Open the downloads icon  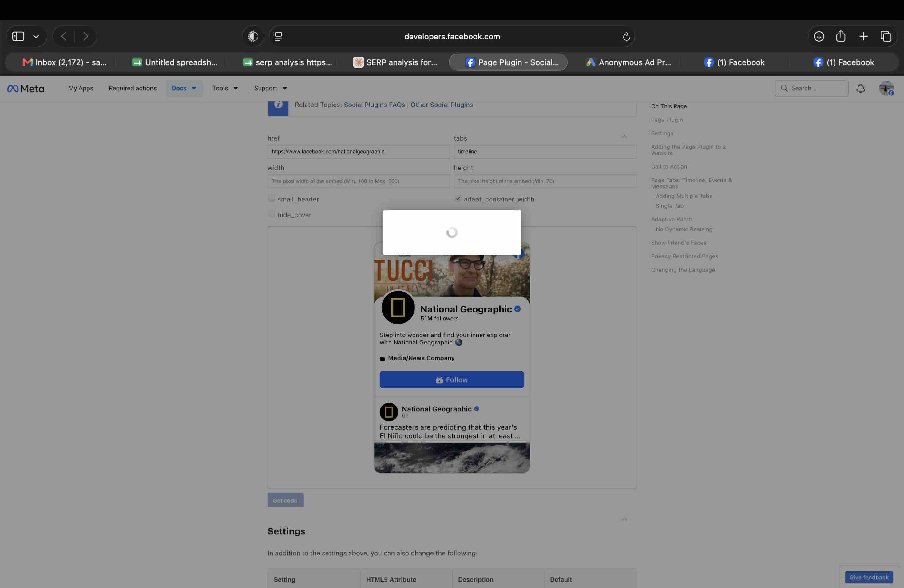(x=819, y=36)
